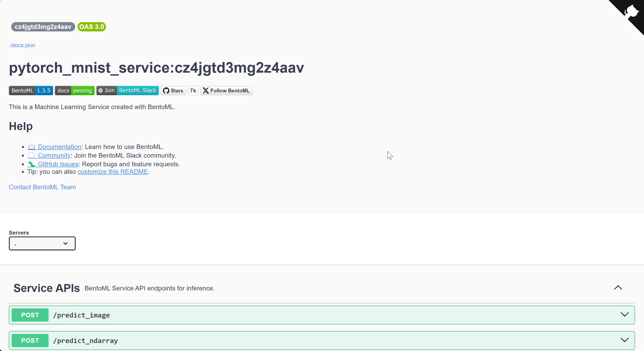Click the Contact BentoML Team link
644x351 pixels.
[42, 187]
